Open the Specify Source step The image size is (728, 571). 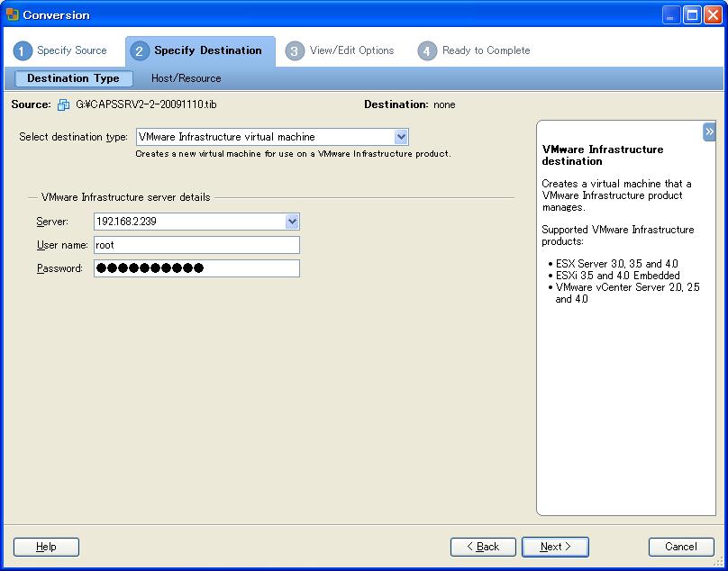[60, 50]
